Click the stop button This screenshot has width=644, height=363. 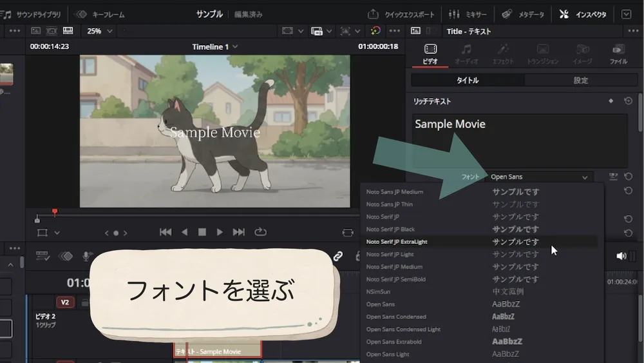[x=202, y=232]
